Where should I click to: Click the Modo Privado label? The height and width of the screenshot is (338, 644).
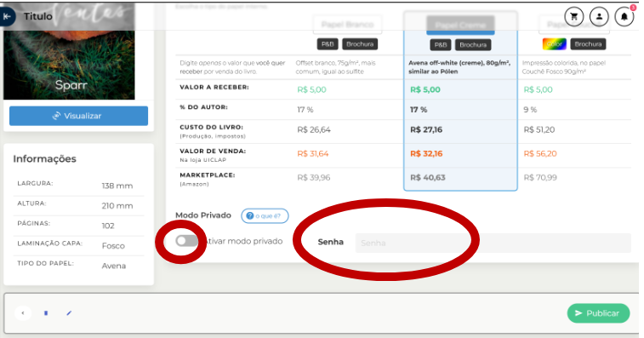203,215
